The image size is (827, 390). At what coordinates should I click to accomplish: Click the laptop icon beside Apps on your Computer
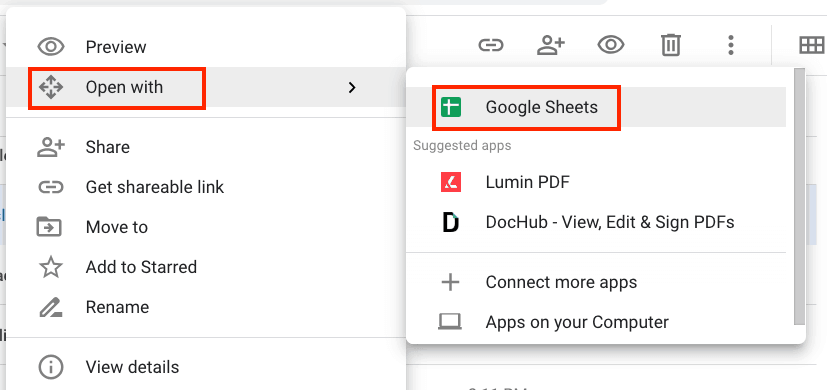(450, 322)
